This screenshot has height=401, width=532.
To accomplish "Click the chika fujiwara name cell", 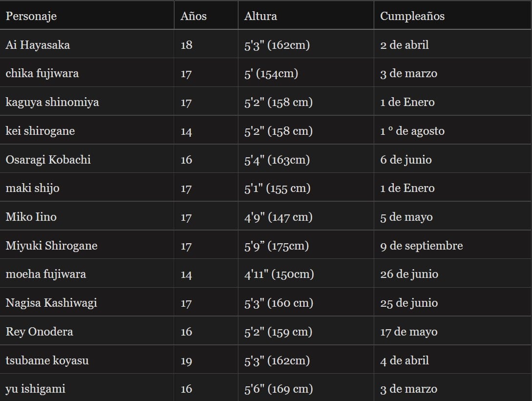I will pyautogui.click(x=42, y=74).
